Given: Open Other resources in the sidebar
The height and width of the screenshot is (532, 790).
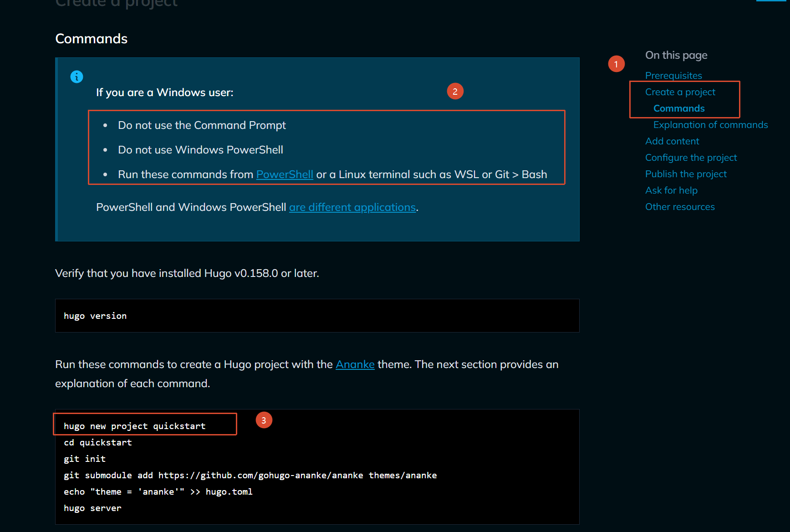Looking at the screenshot, I should point(680,207).
